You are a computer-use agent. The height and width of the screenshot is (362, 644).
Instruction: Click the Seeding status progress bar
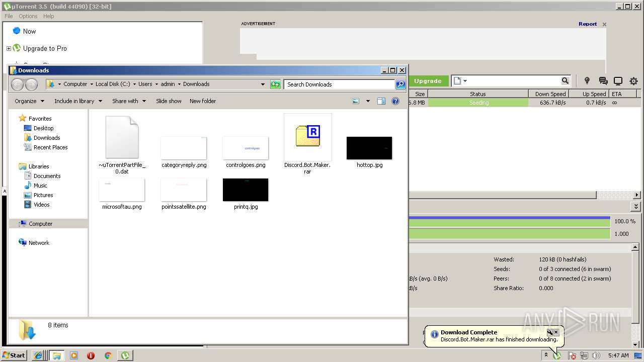[478, 103]
